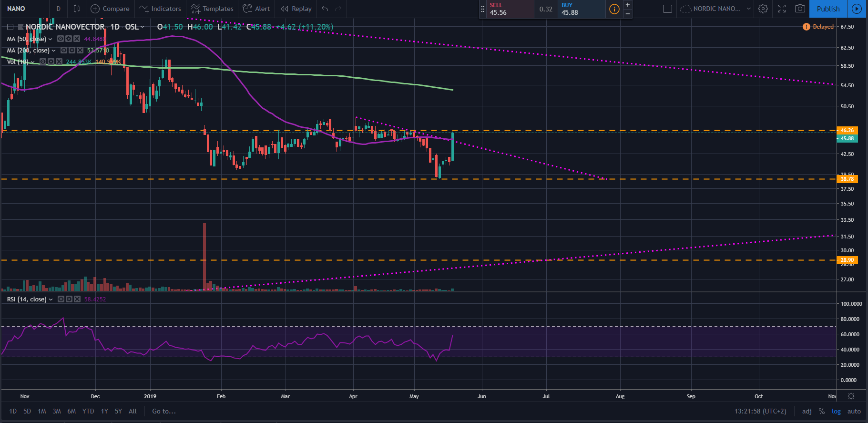Hide the Volume indicator via eye icon

pyautogui.click(x=43, y=62)
